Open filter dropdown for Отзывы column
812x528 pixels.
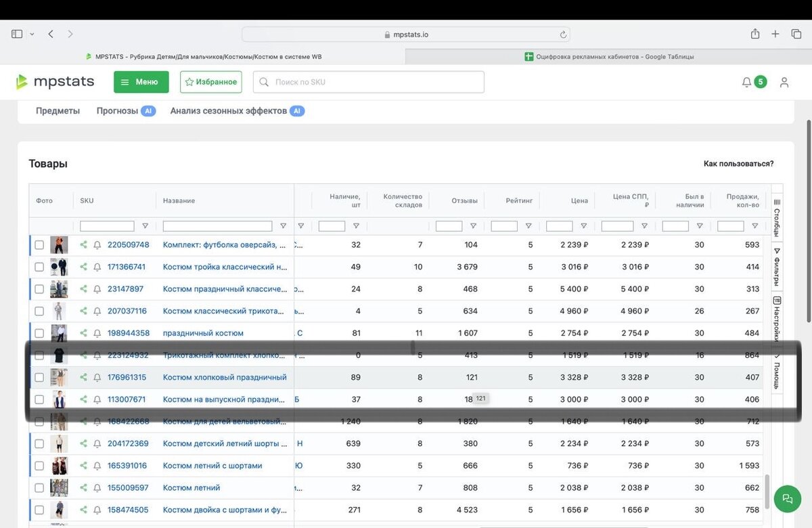tap(473, 226)
